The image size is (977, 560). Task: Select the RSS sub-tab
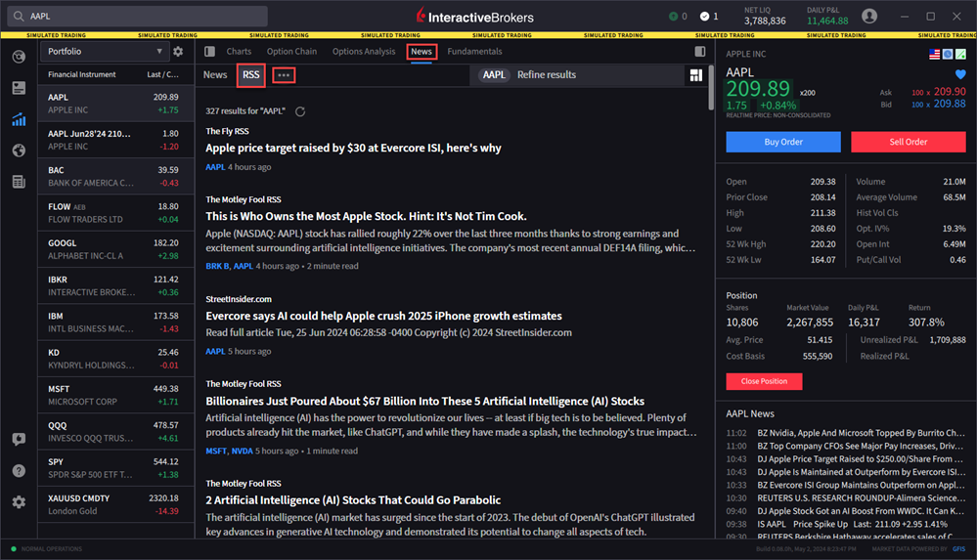251,74
